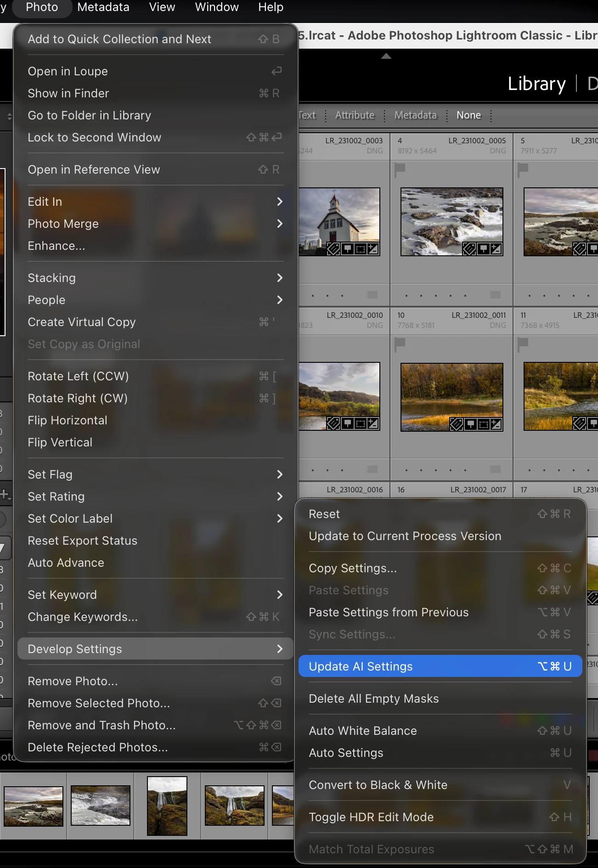The image size is (598, 868).
Task: Open the Help menu
Action: click(271, 7)
